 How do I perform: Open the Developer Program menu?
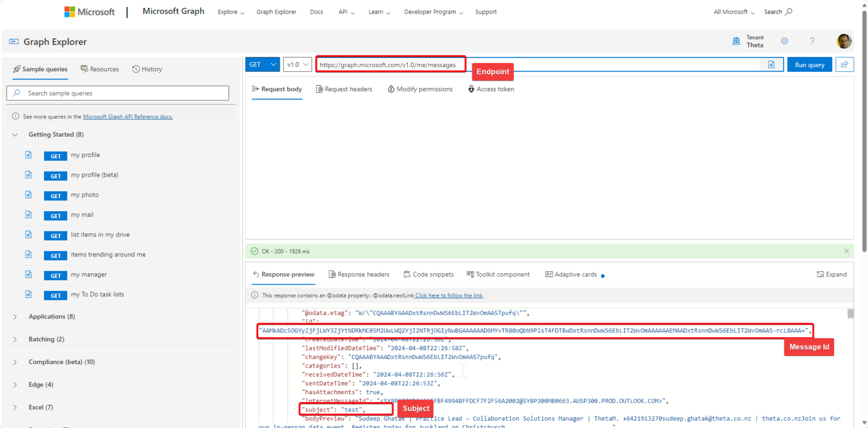[x=433, y=11]
